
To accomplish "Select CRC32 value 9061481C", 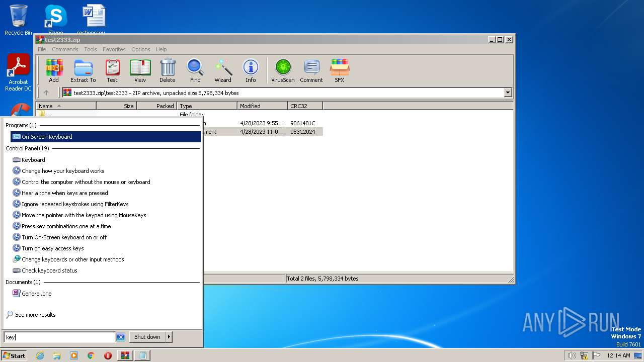I will [x=303, y=123].
